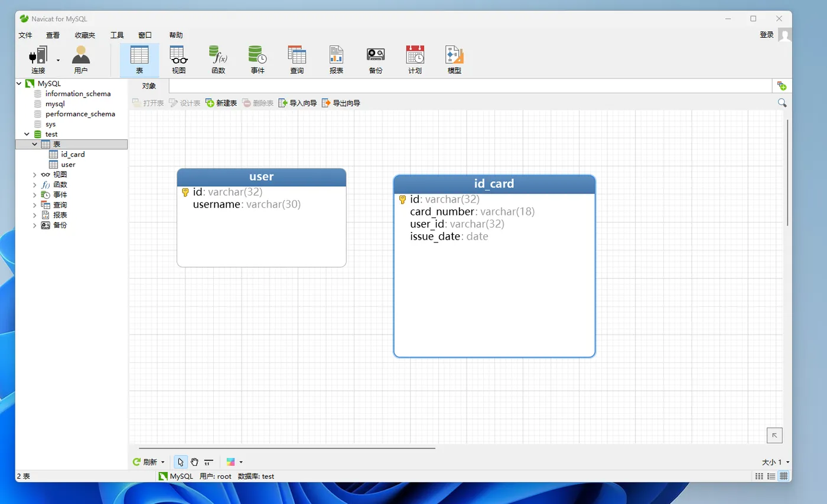The image size is (827, 504).
Task: Select the 表 (Table) toolbar icon
Action: click(x=139, y=60)
